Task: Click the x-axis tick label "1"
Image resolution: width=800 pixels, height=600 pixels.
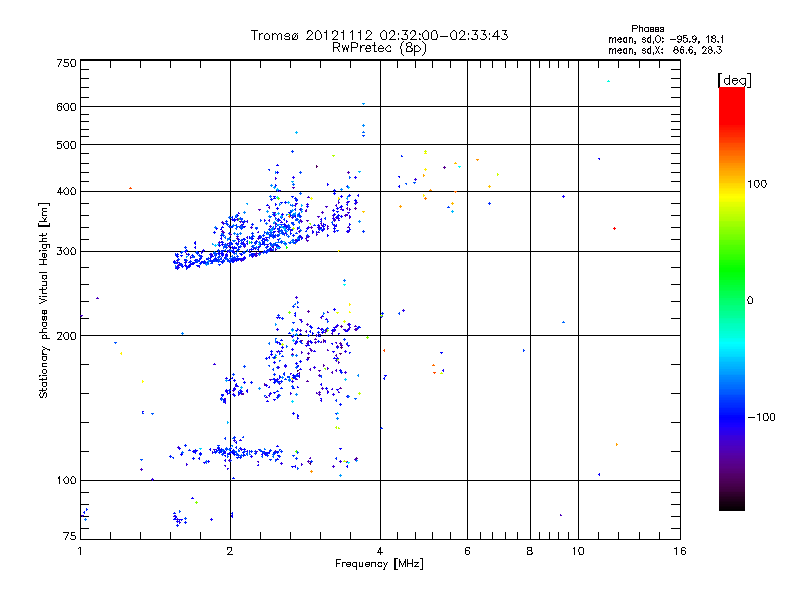Action: point(80,551)
